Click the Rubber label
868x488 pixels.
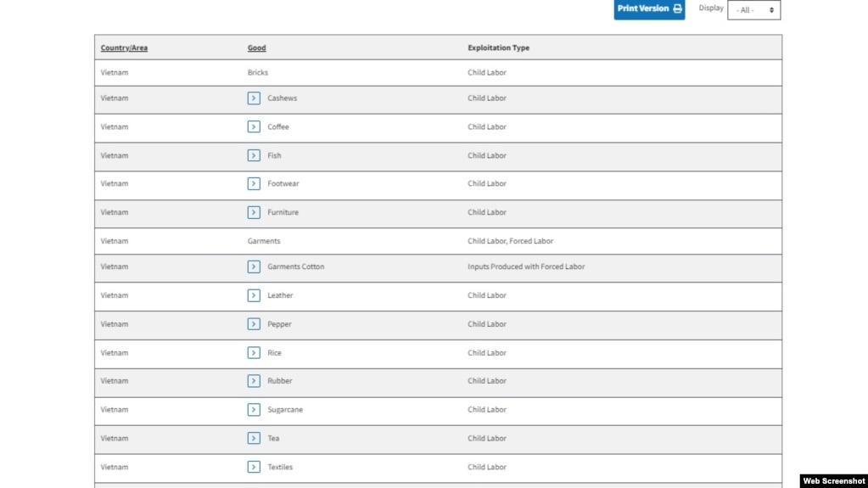279,380
